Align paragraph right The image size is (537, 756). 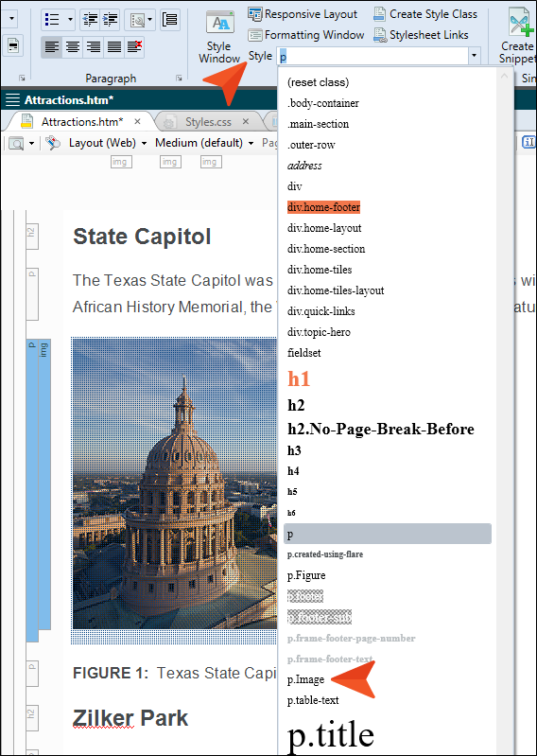click(x=93, y=46)
